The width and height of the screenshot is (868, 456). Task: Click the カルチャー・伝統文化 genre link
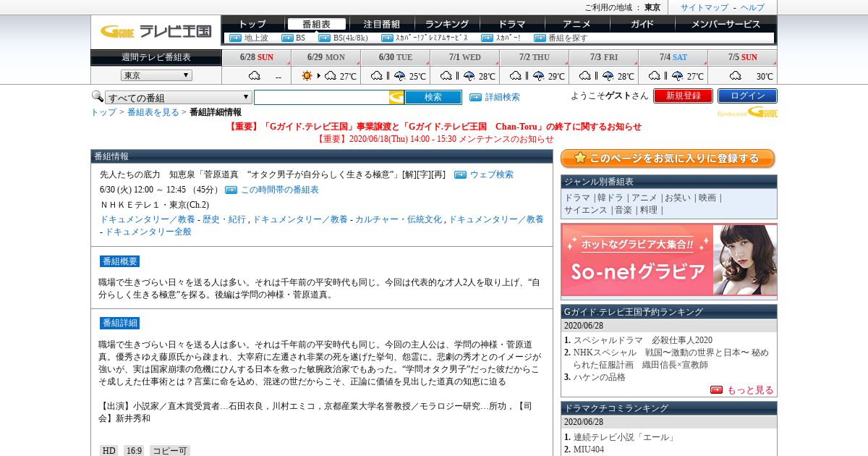399,219
